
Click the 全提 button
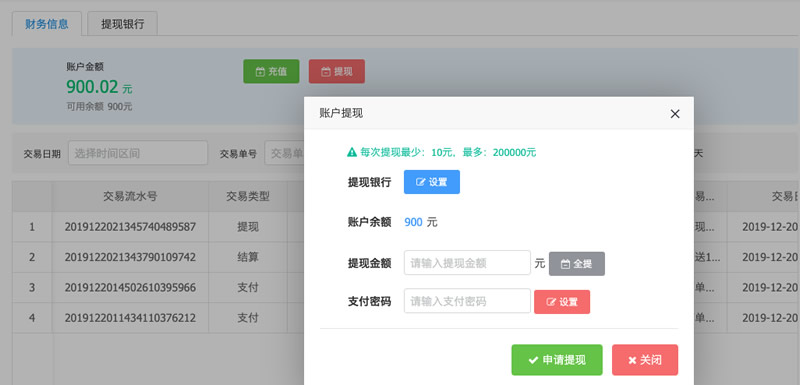577,264
